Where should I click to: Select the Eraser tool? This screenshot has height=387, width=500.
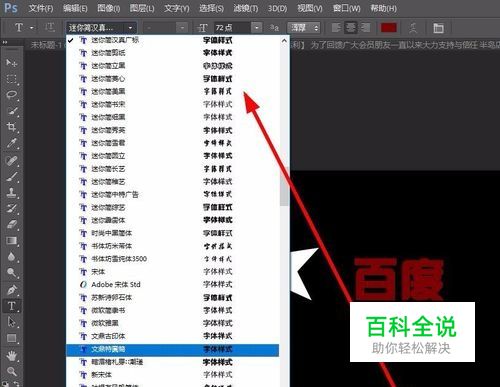click(11, 225)
